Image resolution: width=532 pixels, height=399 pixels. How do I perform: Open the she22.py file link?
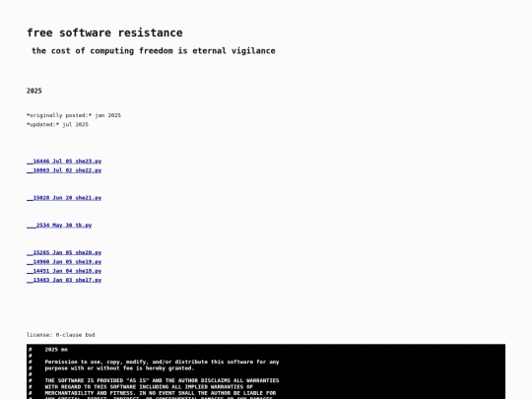point(64,170)
